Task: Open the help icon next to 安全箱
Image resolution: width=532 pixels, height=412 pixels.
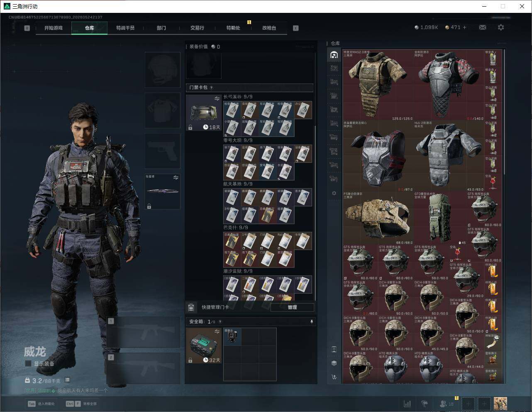Action: [x=220, y=321]
